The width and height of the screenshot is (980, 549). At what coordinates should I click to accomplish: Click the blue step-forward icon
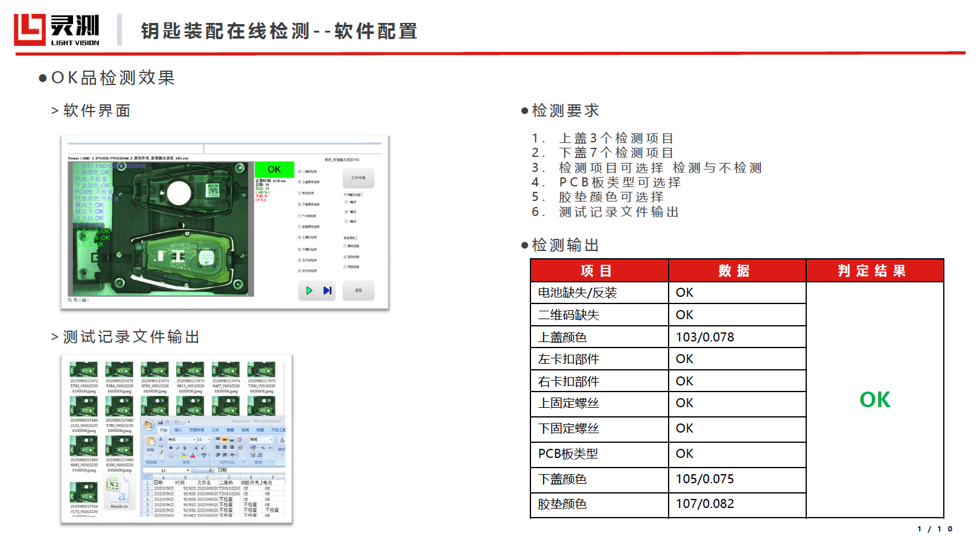click(x=327, y=291)
